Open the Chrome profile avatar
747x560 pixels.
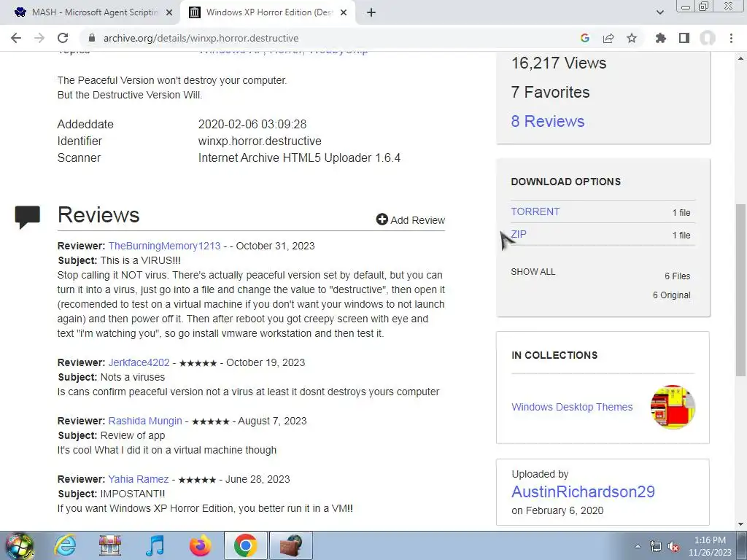708,38
